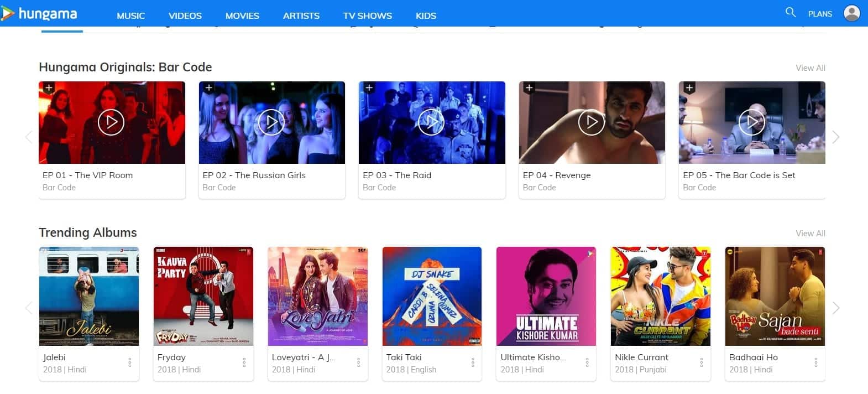The height and width of the screenshot is (394, 868).
Task: Open search using the magnifier icon
Action: tap(790, 12)
